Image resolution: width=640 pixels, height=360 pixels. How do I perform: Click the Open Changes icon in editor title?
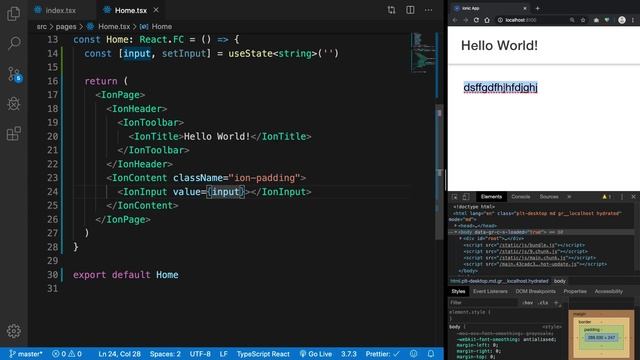[391, 10]
